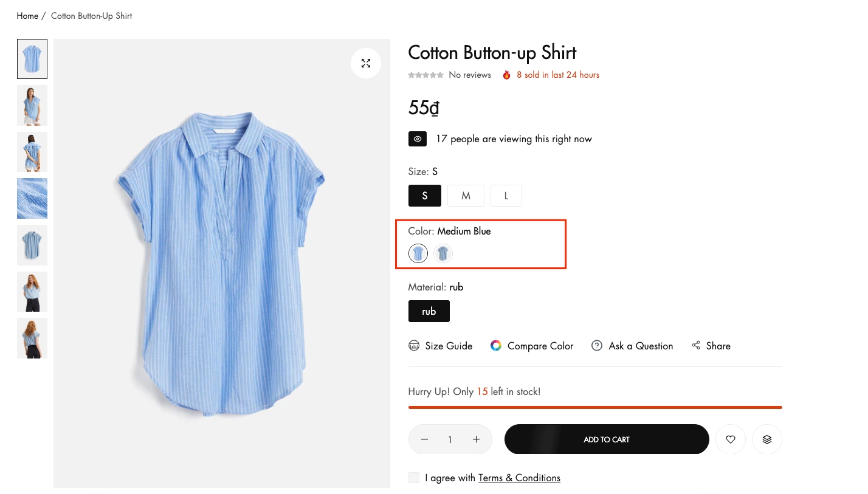Go to Home breadcrumb
868x494 pixels.
tap(27, 16)
